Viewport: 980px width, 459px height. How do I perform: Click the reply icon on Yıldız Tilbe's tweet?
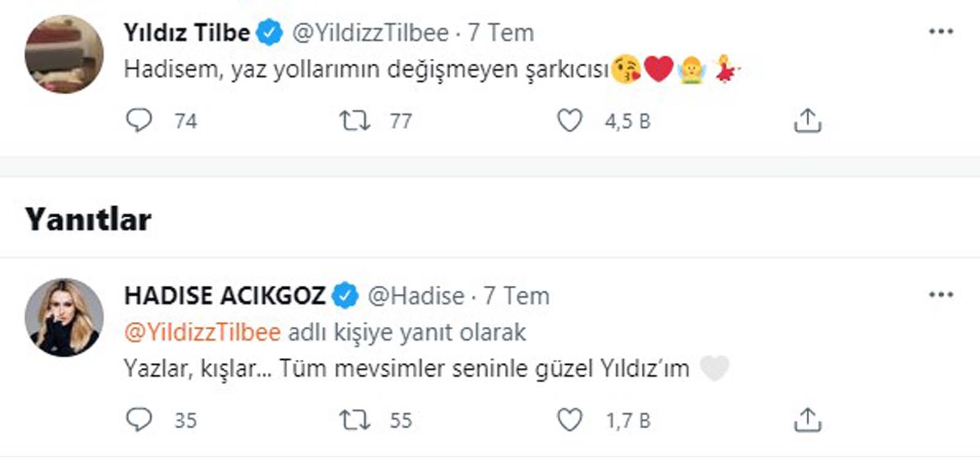click(x=140, y=121)
